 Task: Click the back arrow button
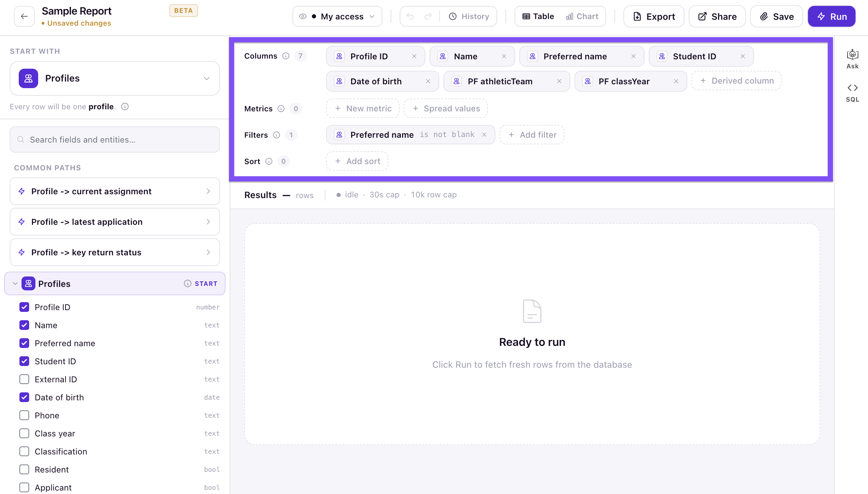[x=24, y=16]
